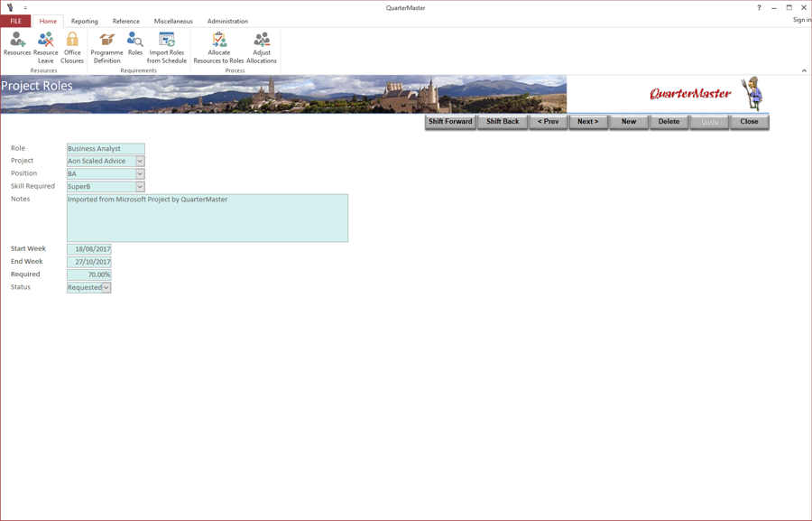
Task: Create a record with New button
Action: pyautogui.click(x=629, y=122)
